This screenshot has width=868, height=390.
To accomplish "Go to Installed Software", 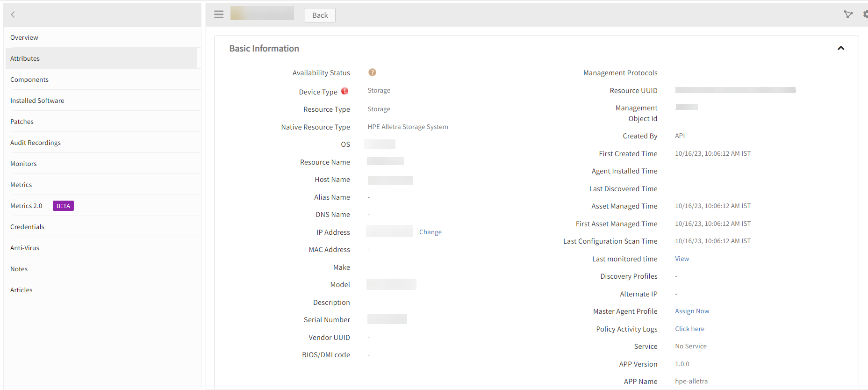I will coord(37,101).
